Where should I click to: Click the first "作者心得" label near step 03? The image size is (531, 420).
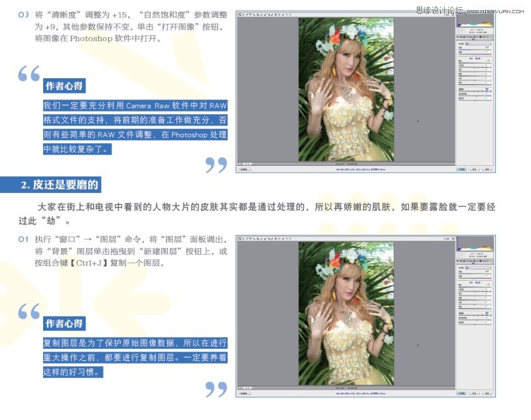[64, 86]
